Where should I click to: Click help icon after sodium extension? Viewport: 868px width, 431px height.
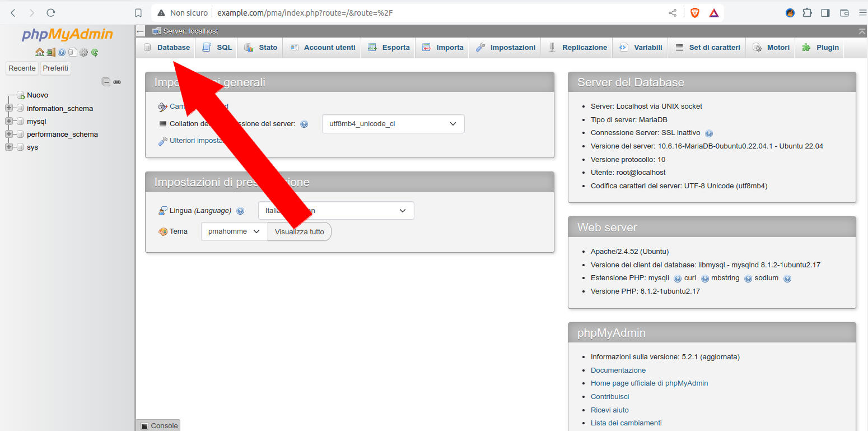pos(787,279)
